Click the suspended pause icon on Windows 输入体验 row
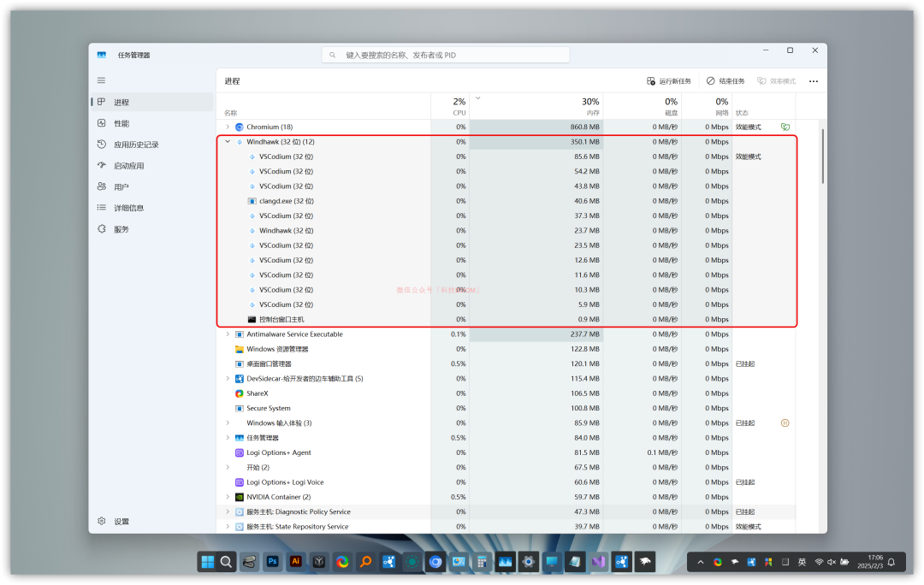 tap(785, 423)
